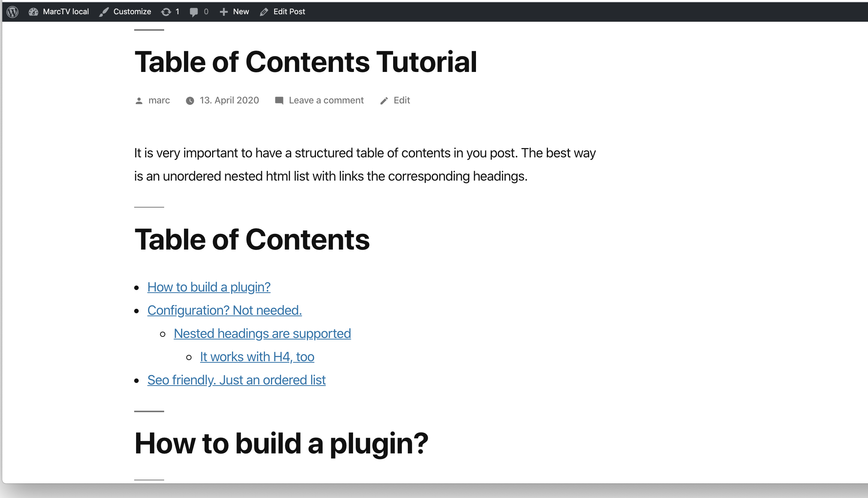The width and height of the screenshot is (868, 498).
Task: Click the comment icon beside Leave a comment
Action: pos(279,100)
